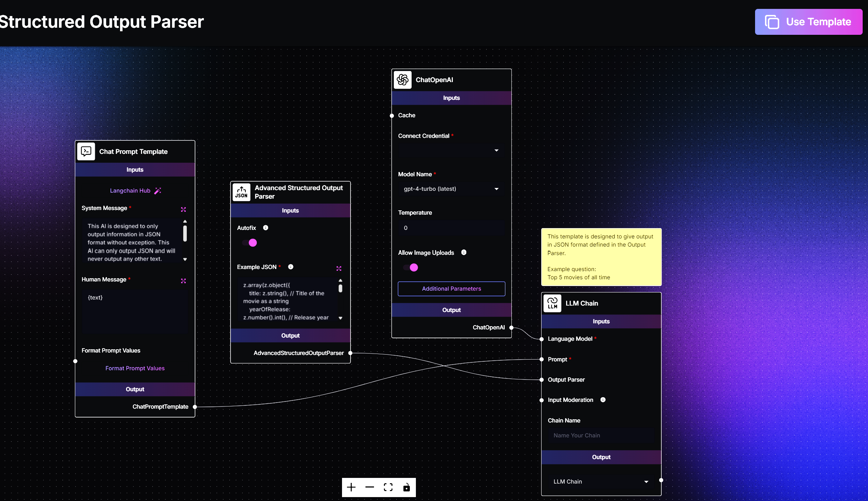
Task: Click the zoom out minus icon
Action: click(370, 487)
